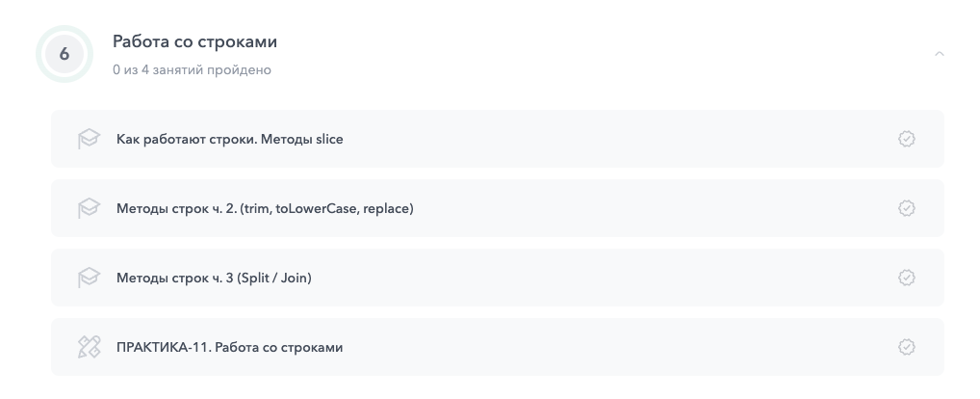Open lesson Как работают строки. Методы slice

(229, 139)
